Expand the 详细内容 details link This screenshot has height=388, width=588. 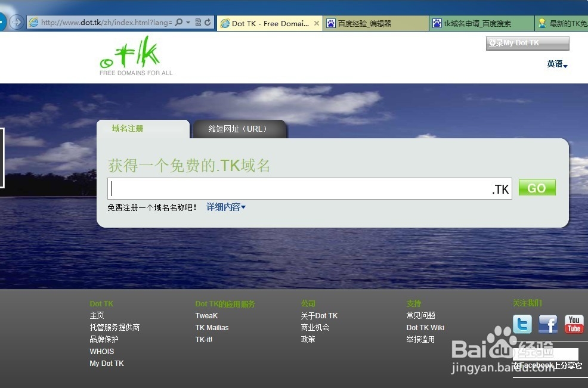(x=226, y=207)
